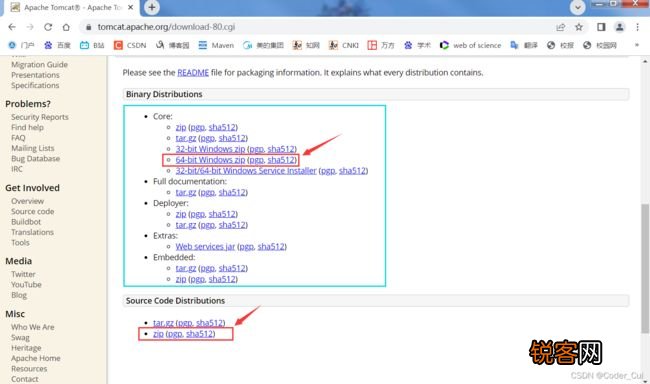Open Migration Guide in sidebar
Image resolution: width=650 pixels, height=384 pixels.
click(39, 65)
